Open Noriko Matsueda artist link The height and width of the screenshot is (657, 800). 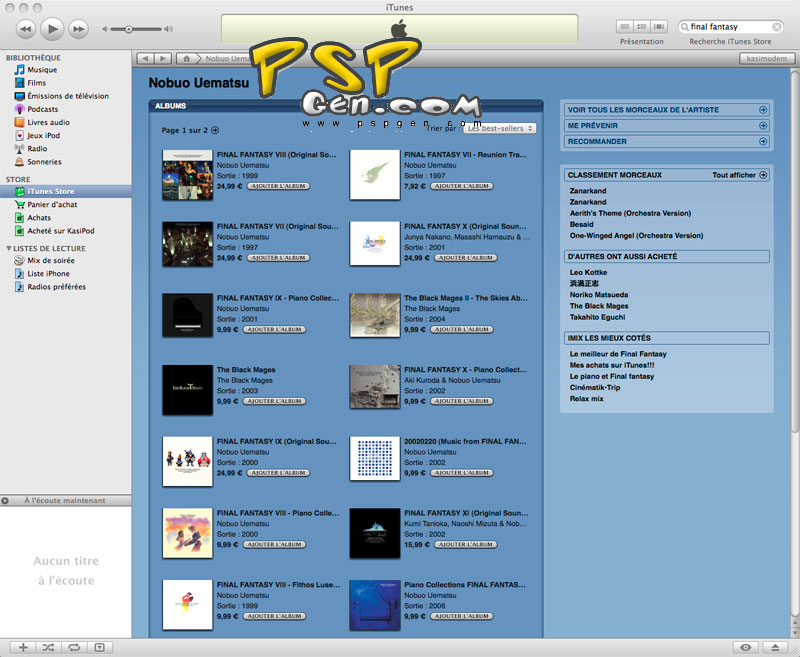[598, 295]
